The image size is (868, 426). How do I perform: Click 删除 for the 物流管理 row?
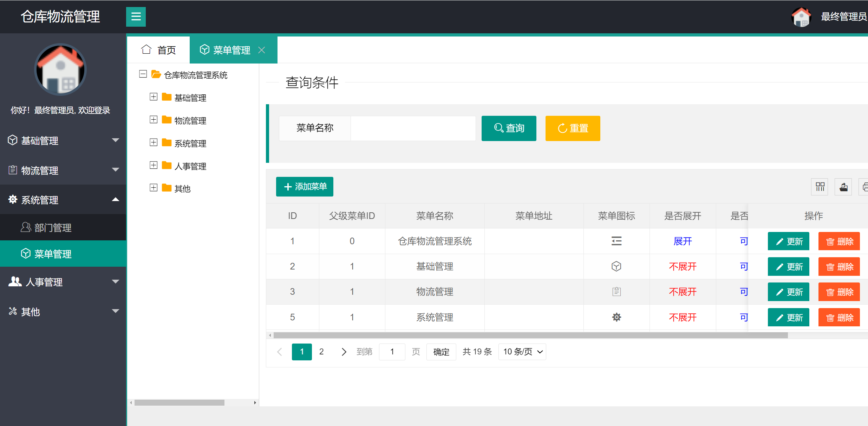pyautogui.click(x=839, y=292)
